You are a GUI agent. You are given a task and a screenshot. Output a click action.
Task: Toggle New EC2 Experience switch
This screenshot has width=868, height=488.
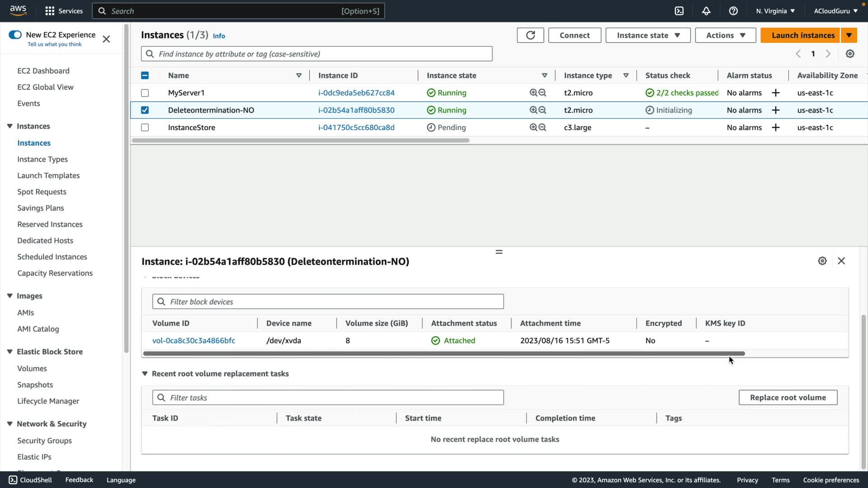click(15, 35)
